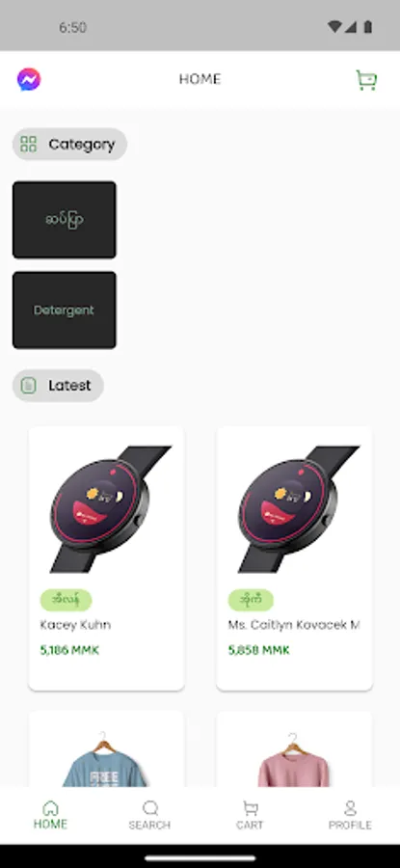Open the Messenger chat icon
The image size is (400, 868).
click(29, 80)
